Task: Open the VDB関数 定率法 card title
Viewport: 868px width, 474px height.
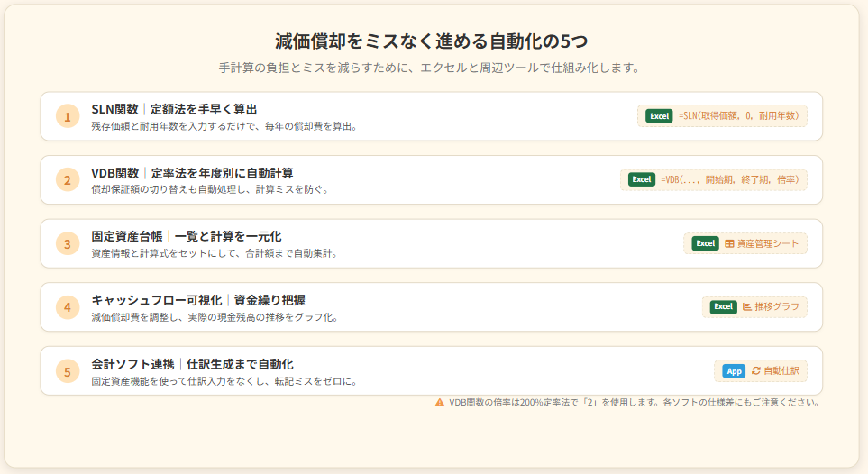Action: [192, 173]
